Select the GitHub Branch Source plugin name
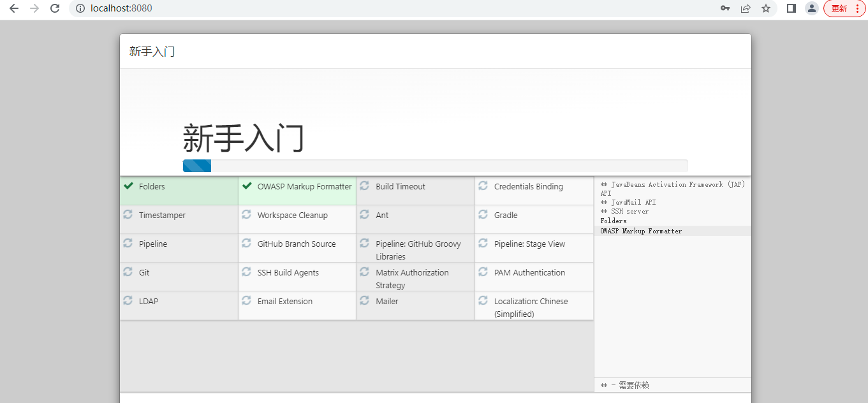This screenshot has height=403, width=868. pos(297,244)
